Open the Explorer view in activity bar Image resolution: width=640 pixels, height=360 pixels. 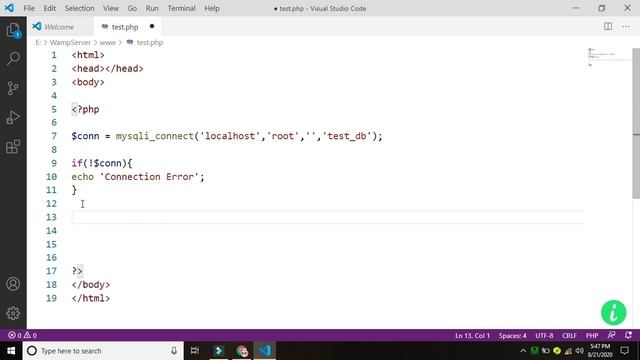13,30
